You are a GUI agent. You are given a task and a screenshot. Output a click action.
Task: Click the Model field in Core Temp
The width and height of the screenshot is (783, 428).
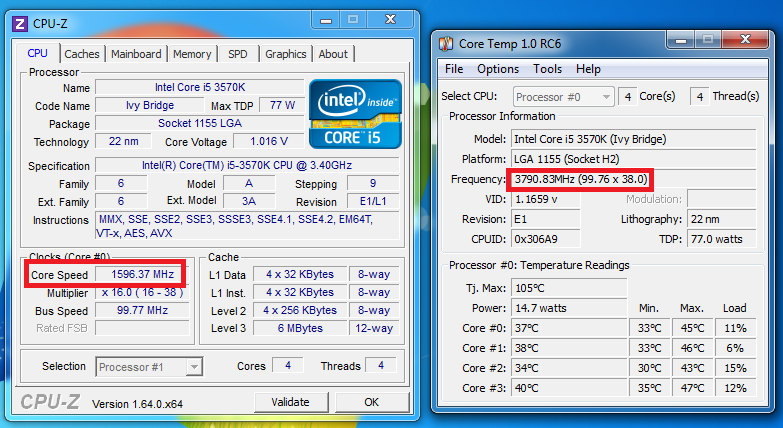click(x=634, y=139)
